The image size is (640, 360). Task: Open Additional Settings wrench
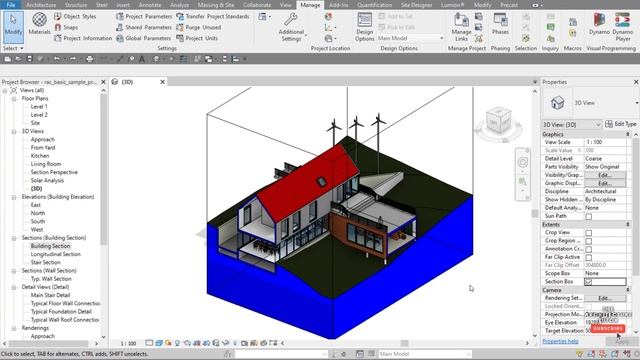[291, 27]
